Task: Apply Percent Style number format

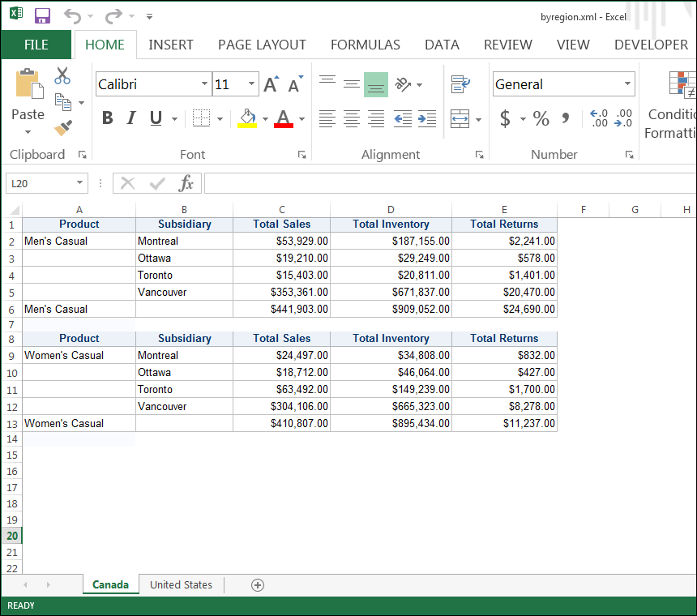Action: [541, 119]
